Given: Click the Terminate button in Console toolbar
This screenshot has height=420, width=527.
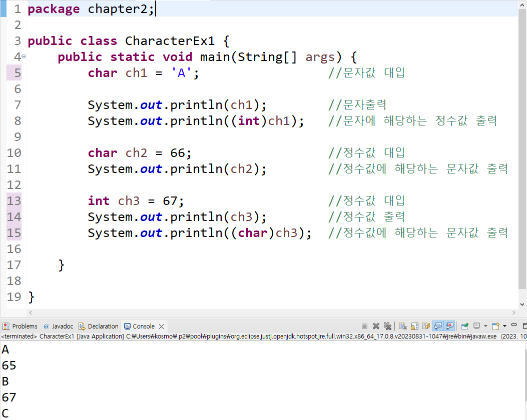Looking at the screenshot, I should [364, 326].
